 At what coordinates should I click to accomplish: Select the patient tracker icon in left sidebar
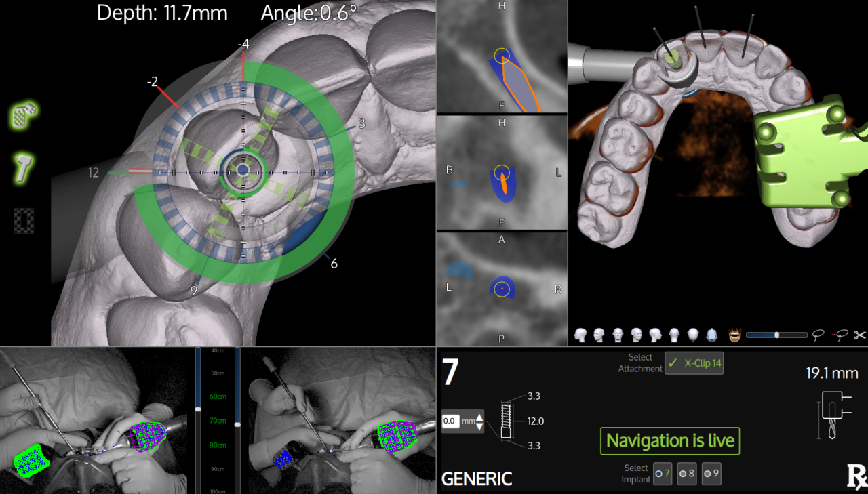pyautogui.click(x=23, y=114)
